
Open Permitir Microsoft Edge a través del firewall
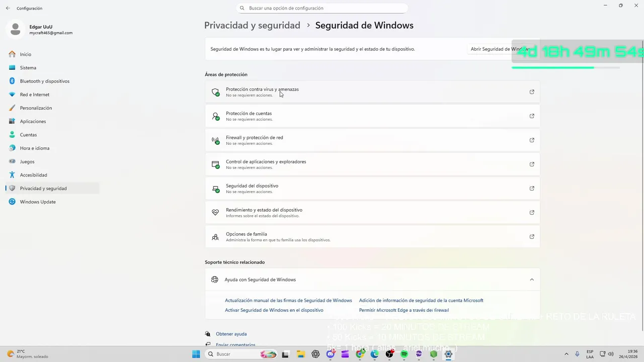(x=404, y=310)
